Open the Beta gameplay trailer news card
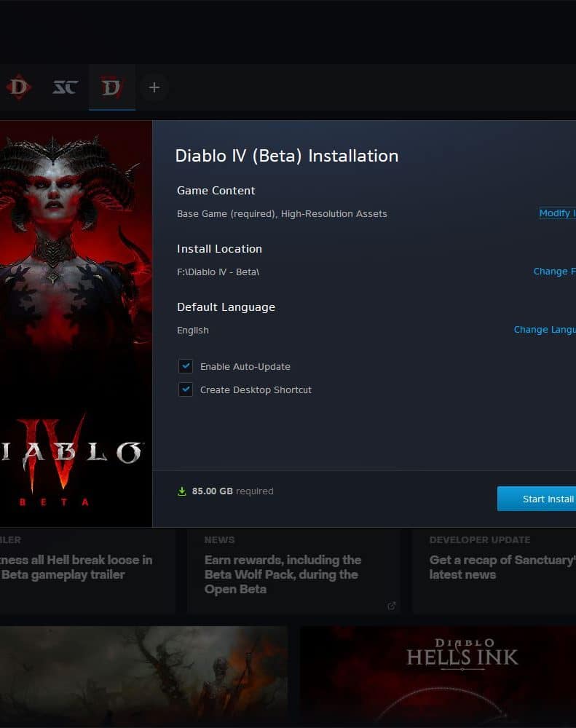This screenshot has width=576, height=728. 87,571
